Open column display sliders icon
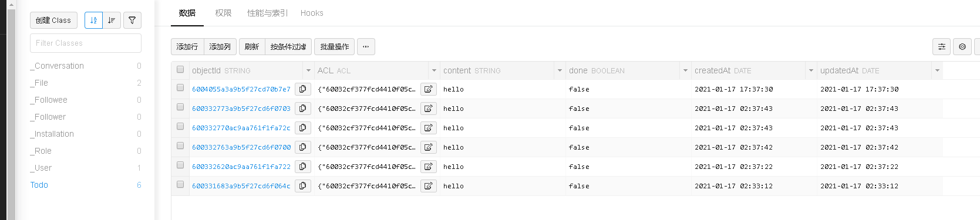The width and height of the screenshot is (980, 220). click(941, 46)
